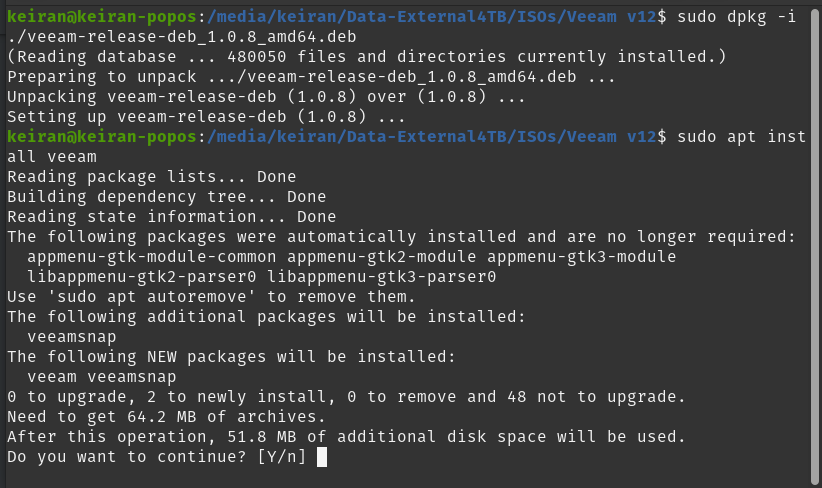Screen dimensions: 822x488
Task: Click 'veeamsnap' under additional packages
Action: click(72, 337)
